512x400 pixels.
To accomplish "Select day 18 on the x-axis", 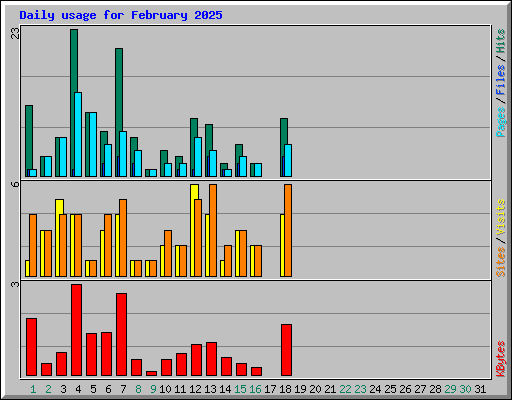I will coord(285,389).
